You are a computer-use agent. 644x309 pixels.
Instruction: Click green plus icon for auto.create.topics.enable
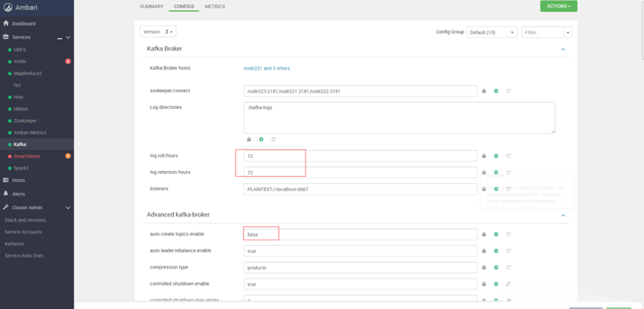tap(496, 234)
